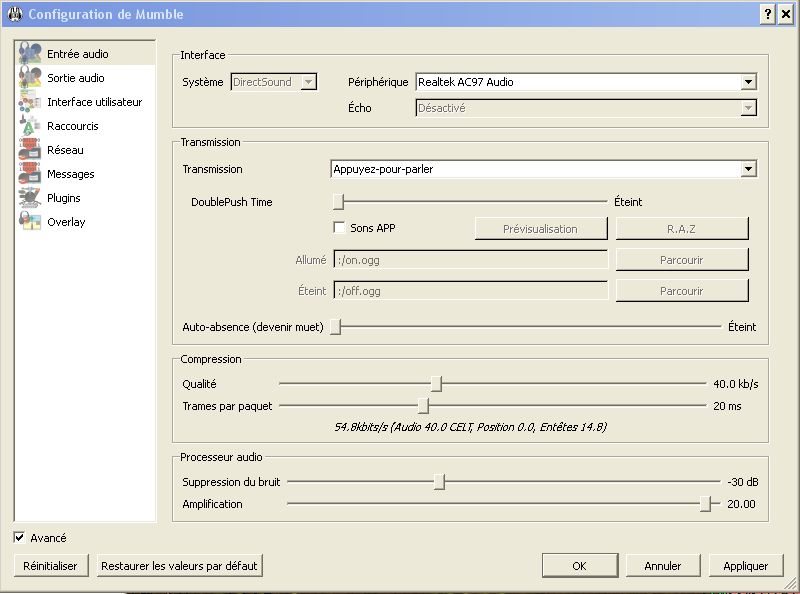Select the Réseau settings page

(85, 150)
